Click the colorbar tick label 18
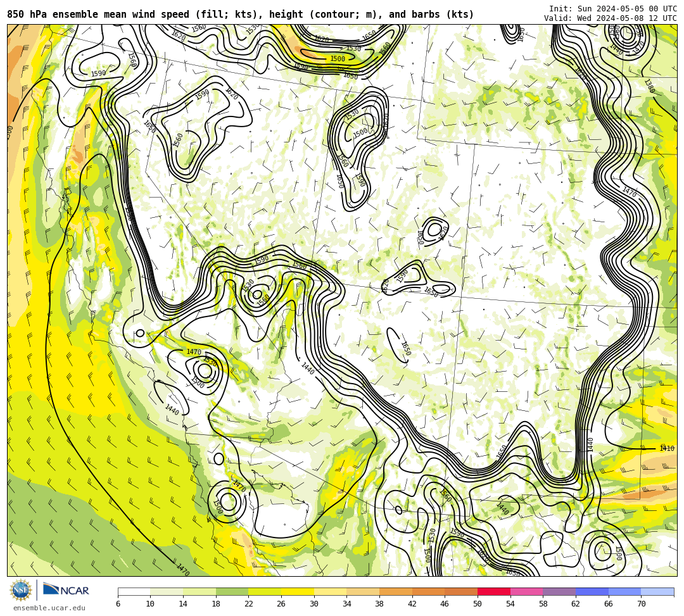The width and height of the screenshot is (684, 616). 216,604
